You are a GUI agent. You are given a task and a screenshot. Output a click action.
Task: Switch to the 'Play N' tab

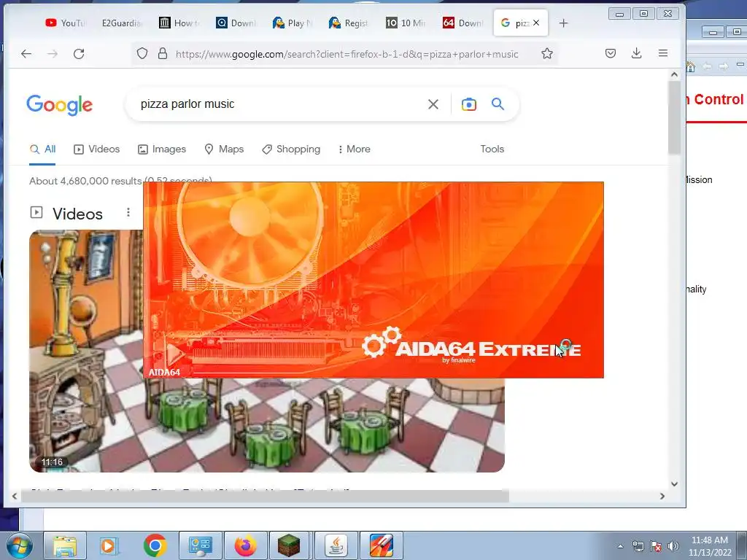coord(293,23)
